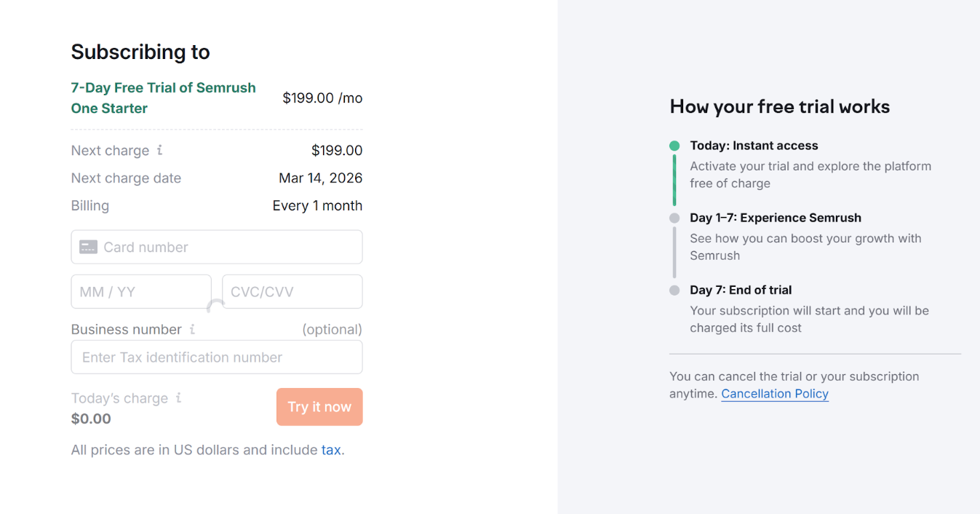Click the $0.00 today's charge amount
This screenshot has height=514, width=980.
(91, 419)
